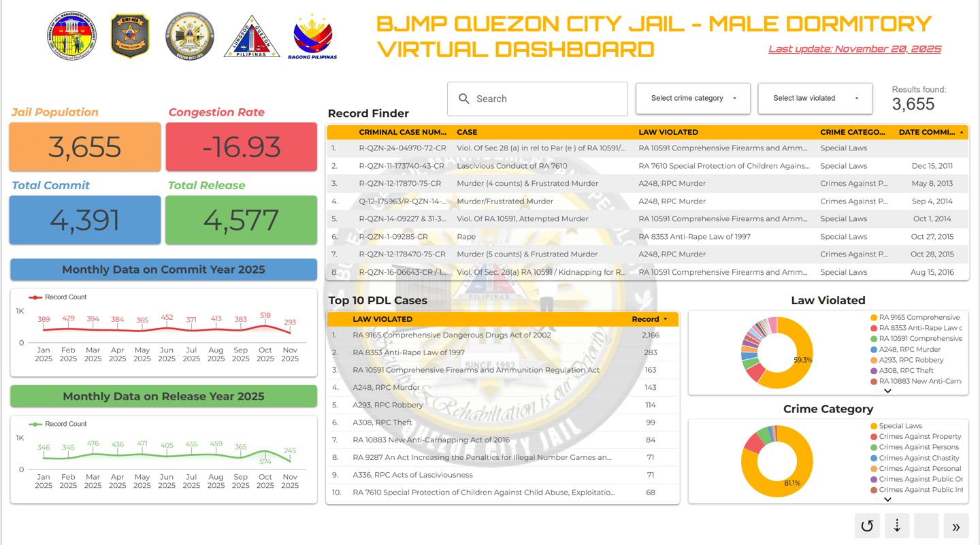Image resolution: width=980 pixels, height=545 pixels.
Task: Click the LAW VIOLATED header in Record Finder
Action: (x=668, y=132)
